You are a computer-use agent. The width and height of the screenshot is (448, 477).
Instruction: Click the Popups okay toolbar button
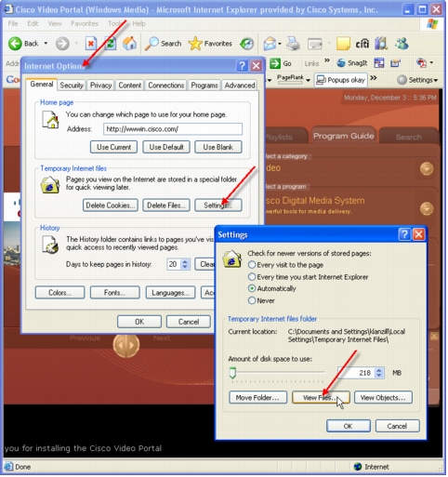340,80
